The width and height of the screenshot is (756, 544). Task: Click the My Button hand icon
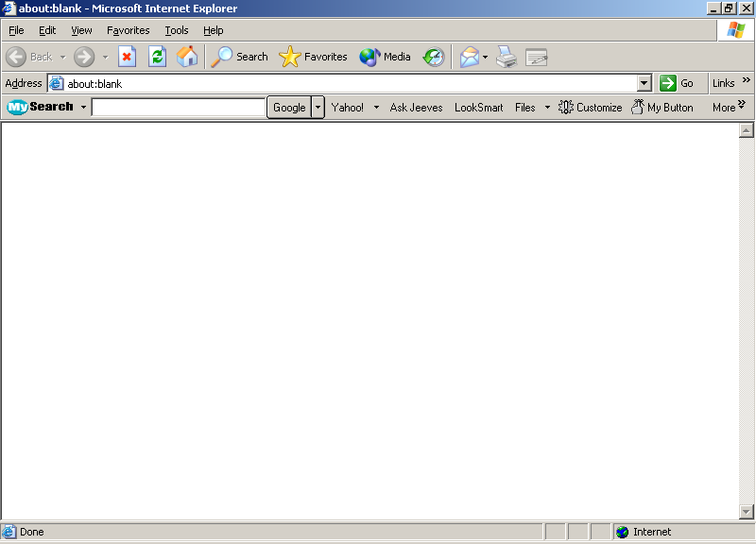coord(637,107)
